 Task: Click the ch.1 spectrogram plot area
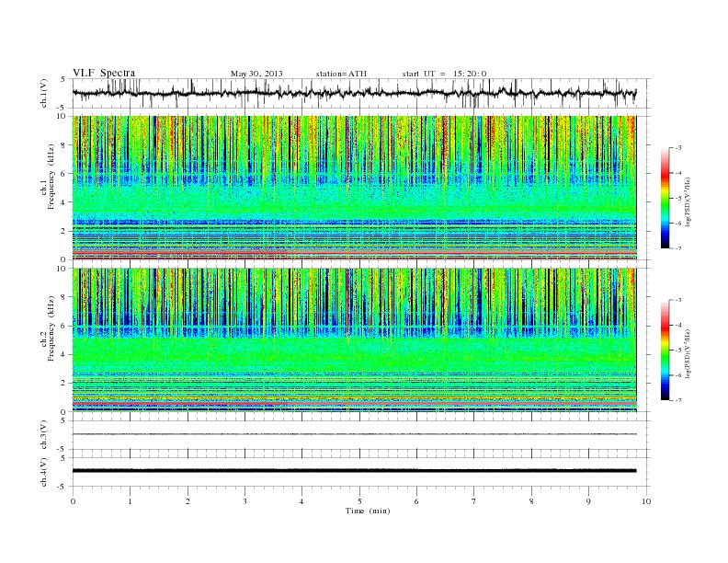354,188
